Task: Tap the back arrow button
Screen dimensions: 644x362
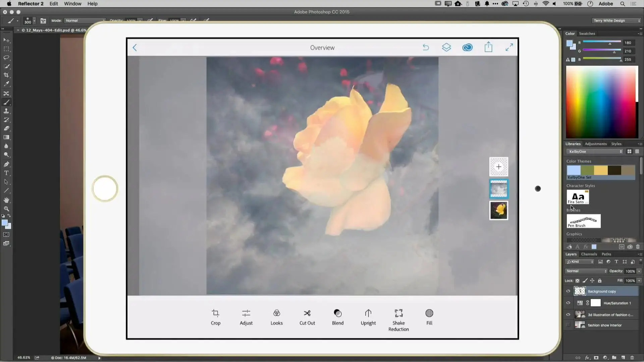Action: click(x=135, y=48)
